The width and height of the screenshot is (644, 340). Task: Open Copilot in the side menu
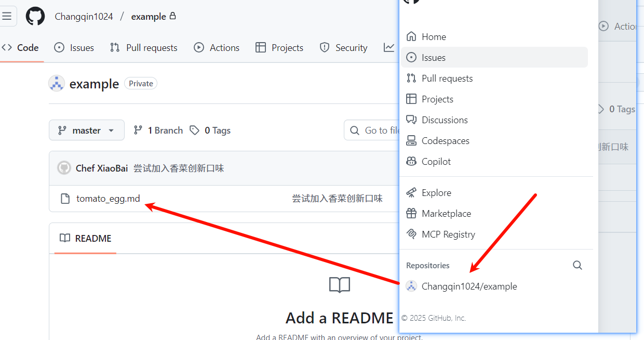click(494, 162)
